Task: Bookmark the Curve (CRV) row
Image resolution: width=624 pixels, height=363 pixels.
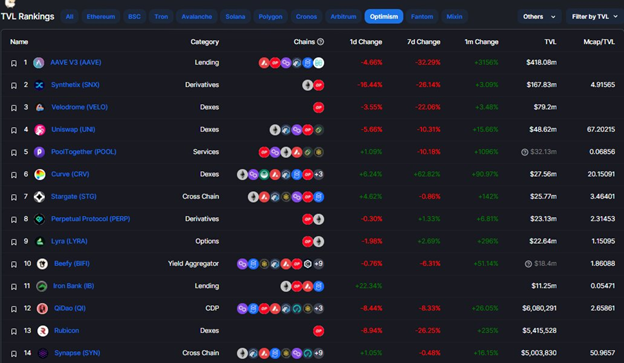Action: click(x=14, y=174)
